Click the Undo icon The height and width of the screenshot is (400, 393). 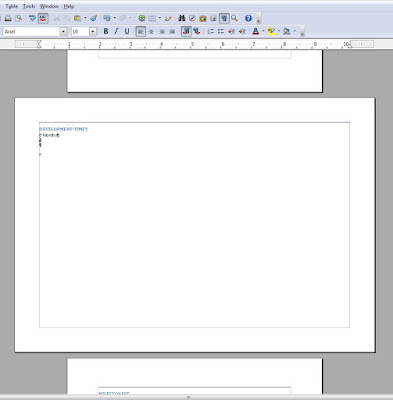107,18
